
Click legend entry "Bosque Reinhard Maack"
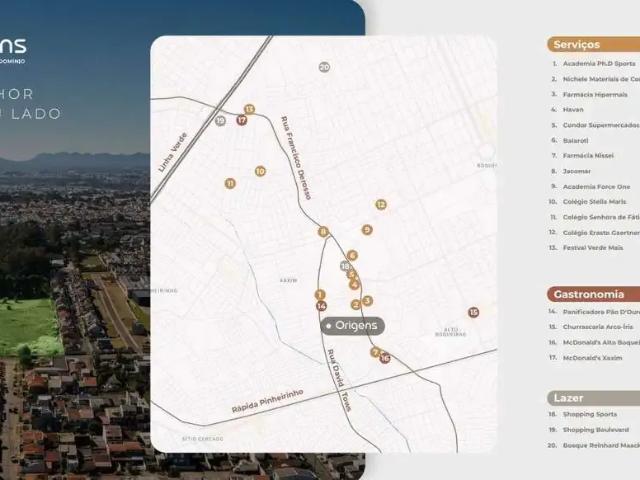point(601,445)
